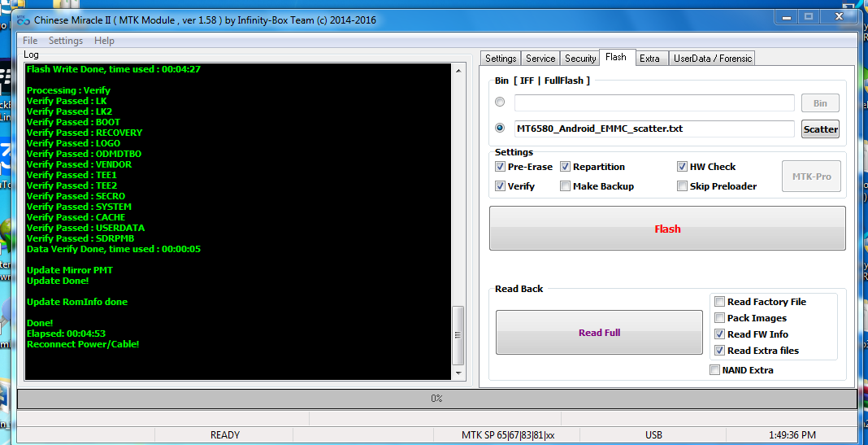The image size is (868, 445).
Task: Select the Scatter file radio button
Action: point(500,128)
